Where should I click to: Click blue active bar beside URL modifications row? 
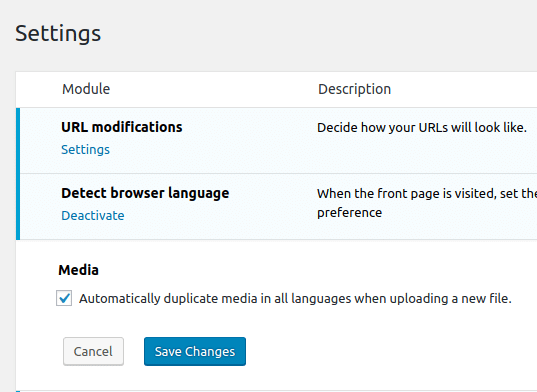pos(18,140)
